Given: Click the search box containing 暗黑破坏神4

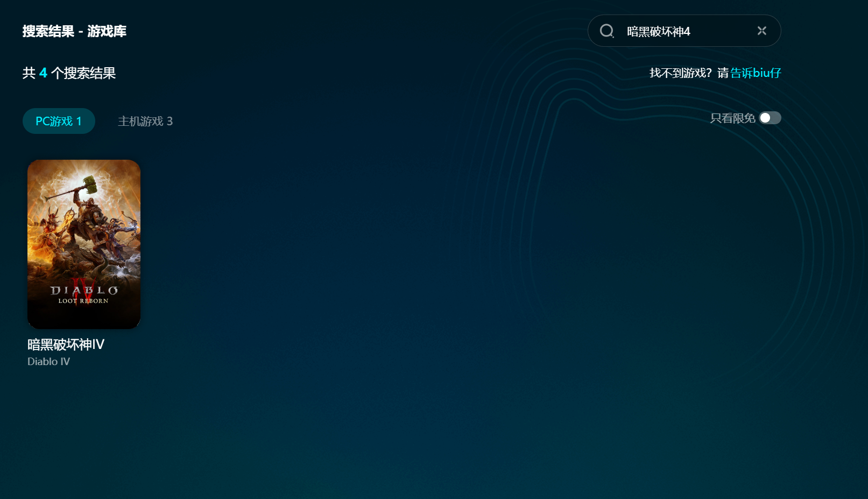Looking at the screenshot, I should tap(684, 31).
